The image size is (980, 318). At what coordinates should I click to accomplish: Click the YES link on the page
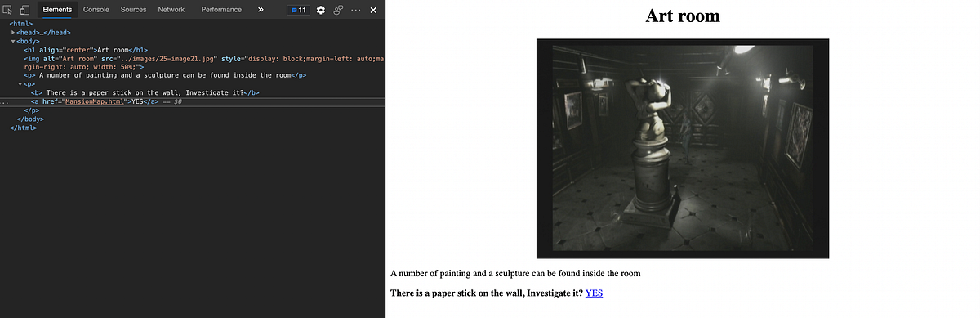[595, 293]
